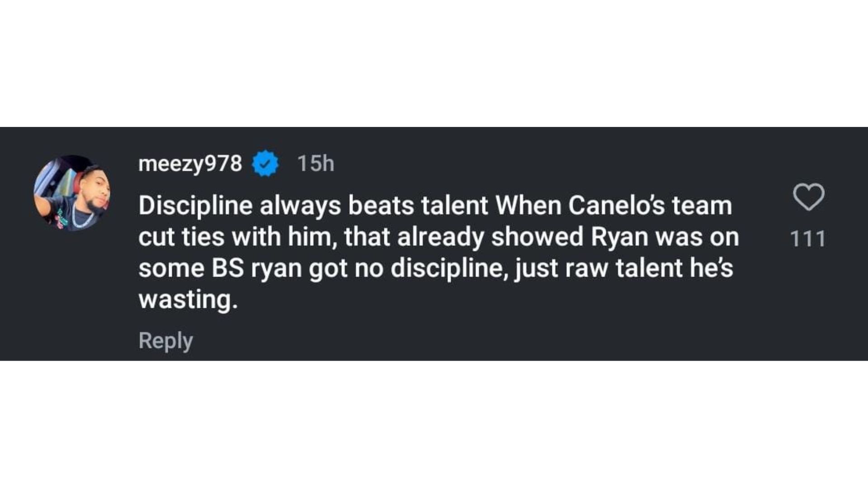Click the word "beats" in the comment

coord(381,206)
